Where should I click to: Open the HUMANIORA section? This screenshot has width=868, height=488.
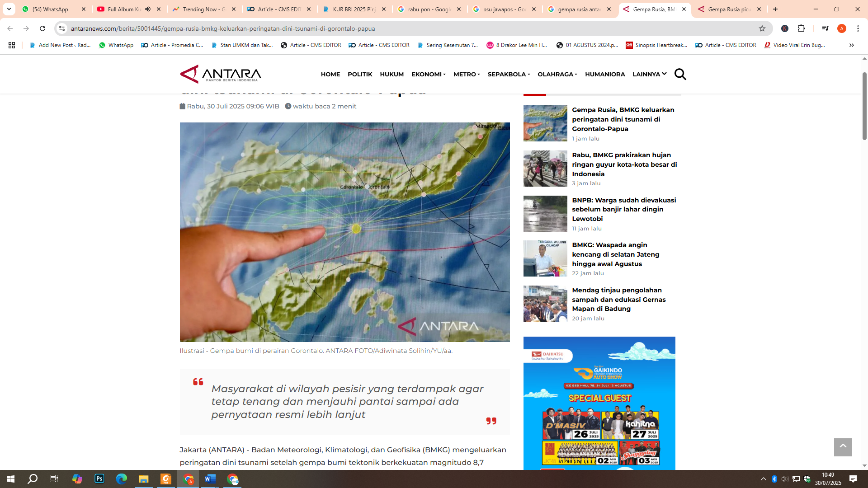coord(605,74)
